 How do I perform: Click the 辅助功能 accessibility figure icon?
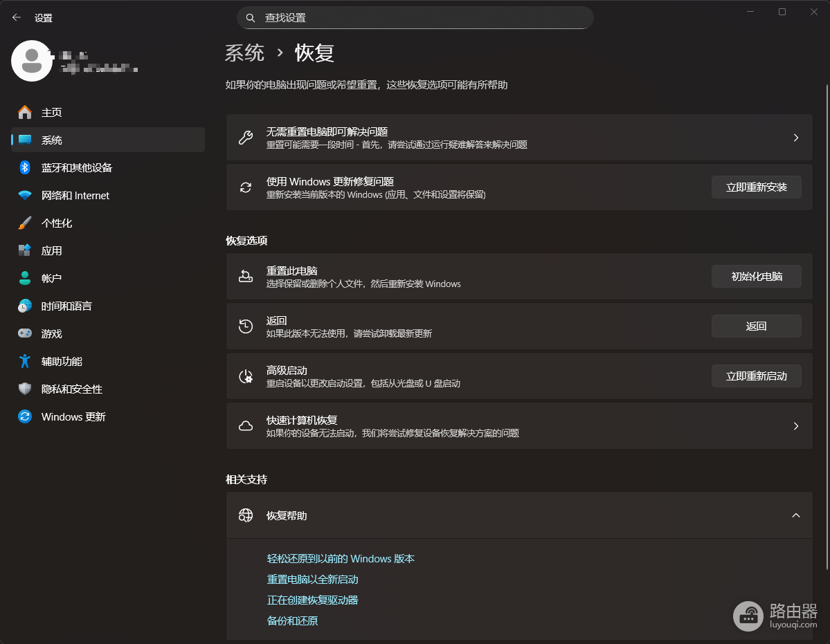[x=25, y=361]
